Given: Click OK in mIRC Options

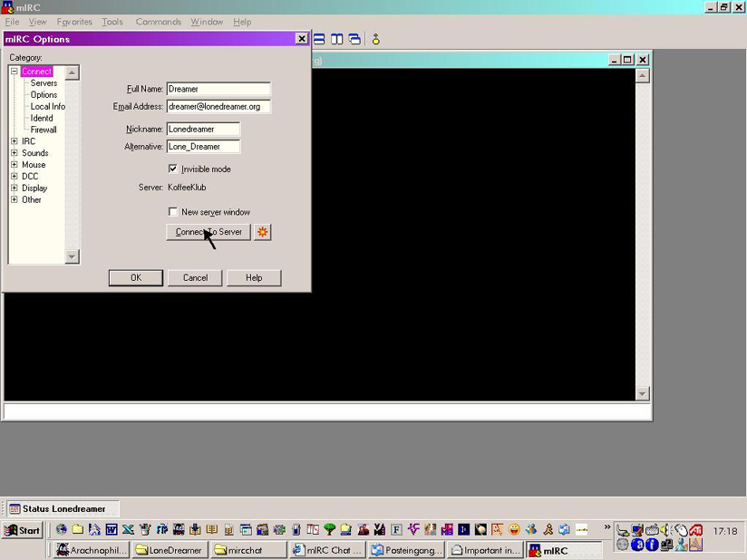Looking at the screenshot, I should (136, 277).
